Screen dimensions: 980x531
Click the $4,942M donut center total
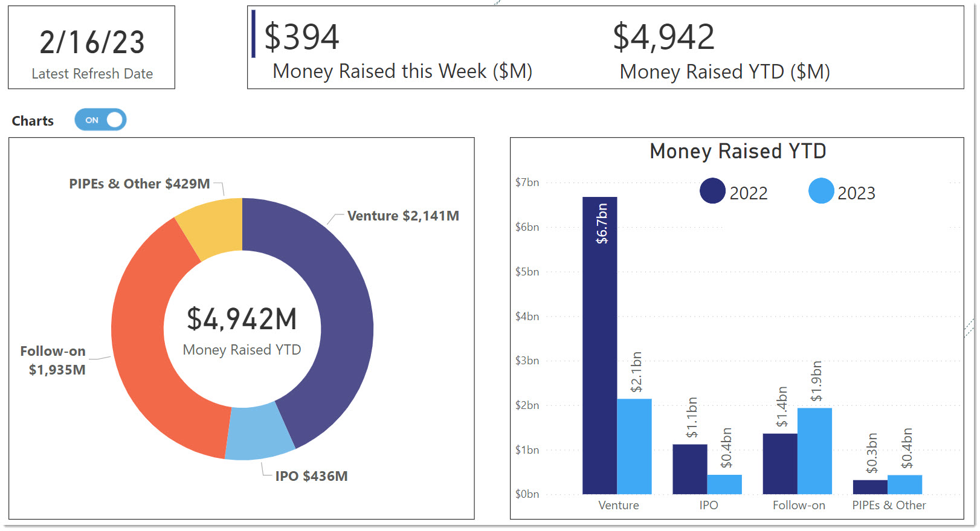click(242, 319)
